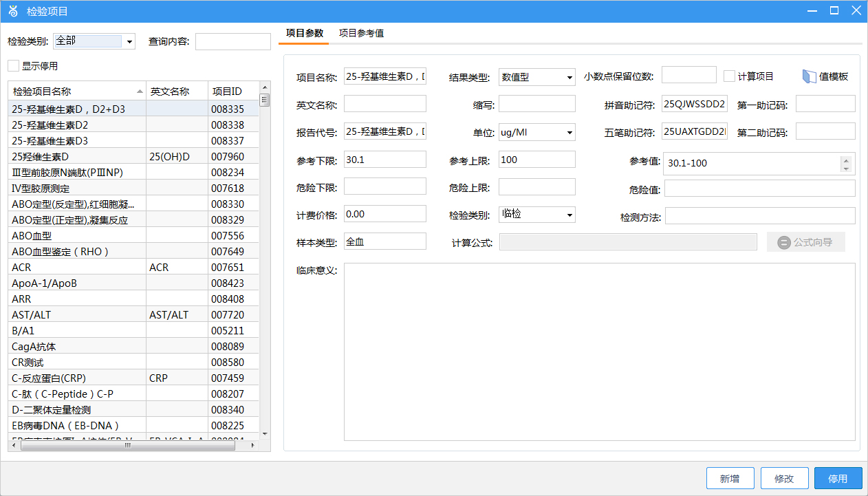Select row Ⅳ型胶原测定
Image resolution: width=868 pixels, height=496 pixels.
(x=133, y=188)
